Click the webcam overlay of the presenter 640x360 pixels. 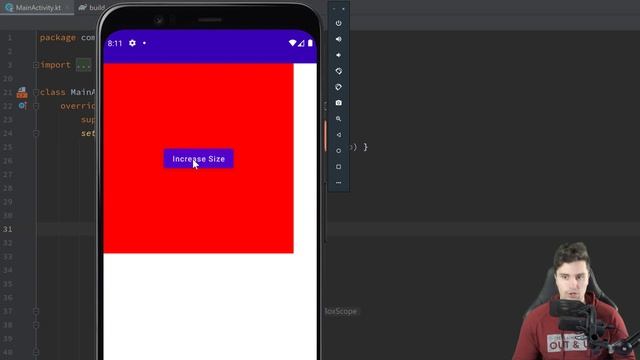(576, 301)
